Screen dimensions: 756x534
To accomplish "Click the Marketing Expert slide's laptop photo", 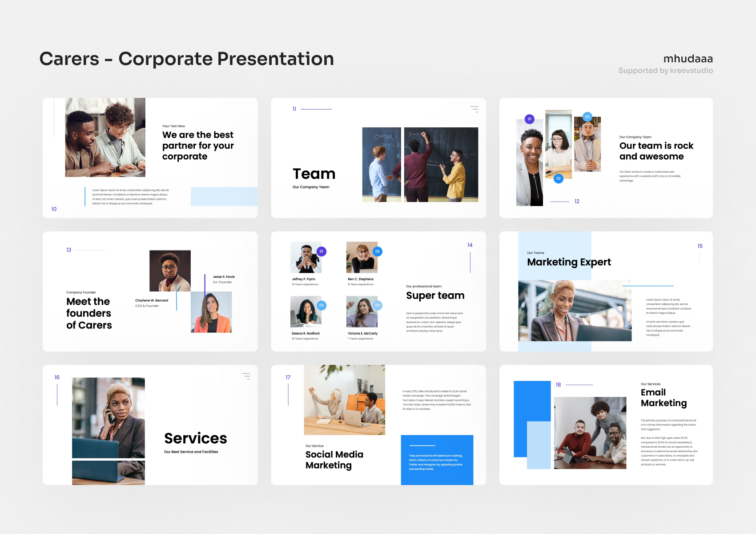I will (574, 311).
